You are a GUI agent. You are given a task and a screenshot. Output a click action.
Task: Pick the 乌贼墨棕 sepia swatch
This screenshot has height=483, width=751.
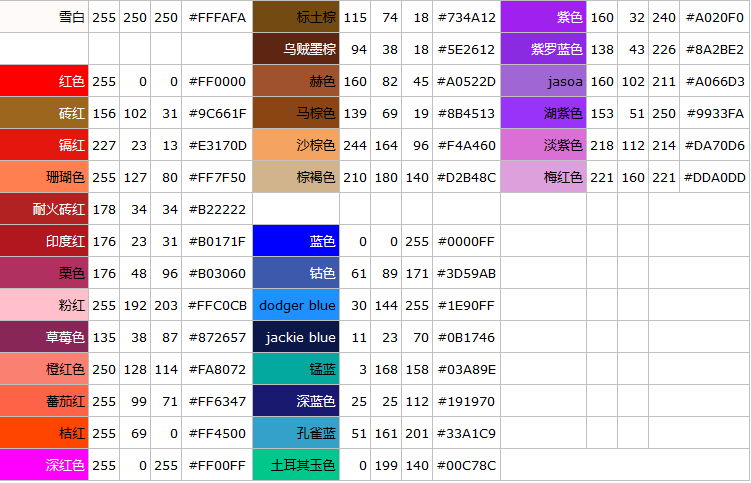296,49
